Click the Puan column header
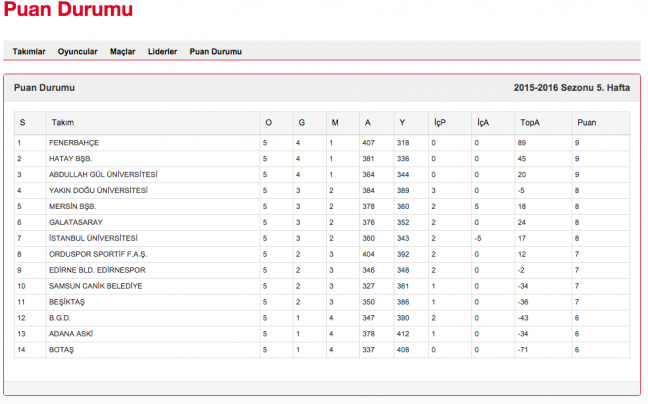 pyautogui.click(x=585, y=122)
